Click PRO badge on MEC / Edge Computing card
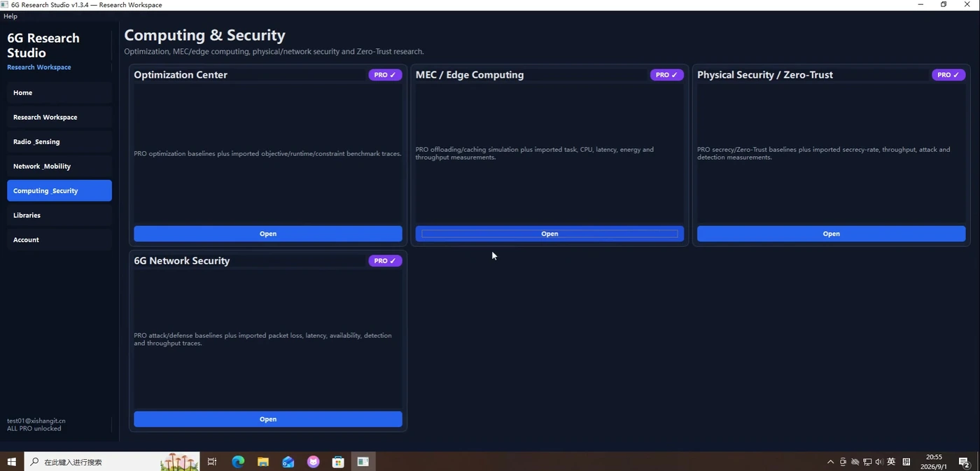The height and width of the screenshot is (471, 980). point(666,75)
